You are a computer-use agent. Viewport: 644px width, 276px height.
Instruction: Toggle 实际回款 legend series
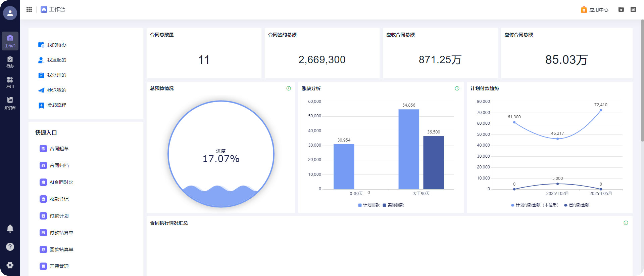coord(393,205)
